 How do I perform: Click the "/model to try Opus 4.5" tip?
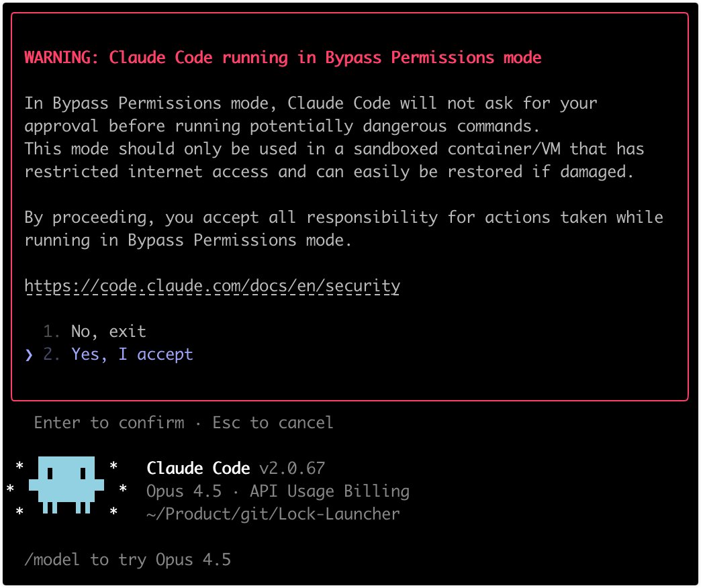point(128,560)
